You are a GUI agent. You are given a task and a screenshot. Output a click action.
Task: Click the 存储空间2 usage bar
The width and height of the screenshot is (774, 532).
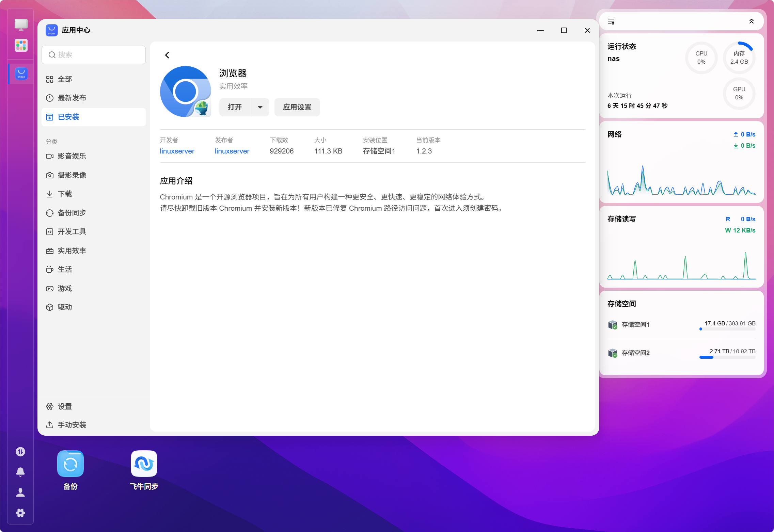(727, 357)
